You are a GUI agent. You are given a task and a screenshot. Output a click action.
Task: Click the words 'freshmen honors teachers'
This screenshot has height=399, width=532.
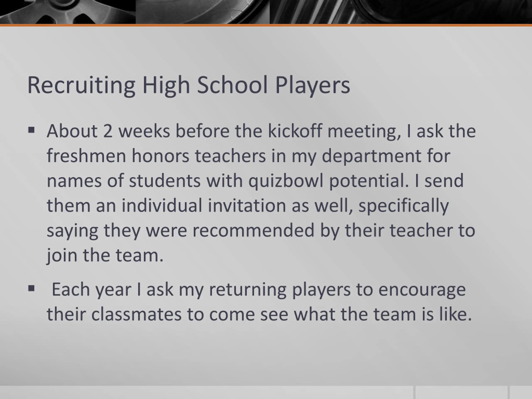pos(156,156)
